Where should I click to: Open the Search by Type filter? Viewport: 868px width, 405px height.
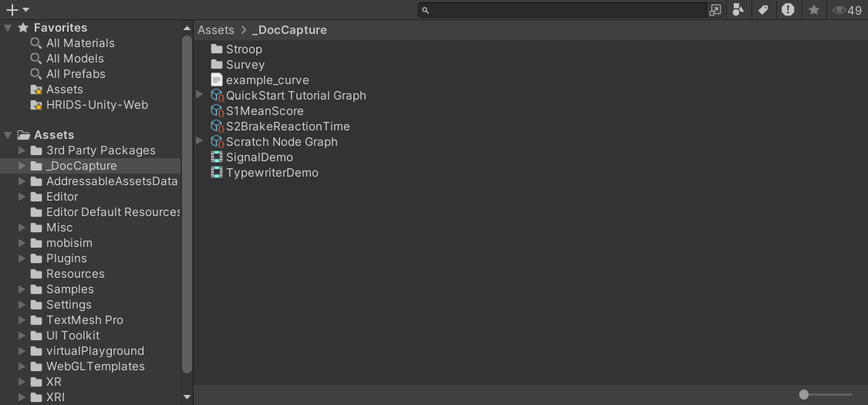tap(738, 9)
